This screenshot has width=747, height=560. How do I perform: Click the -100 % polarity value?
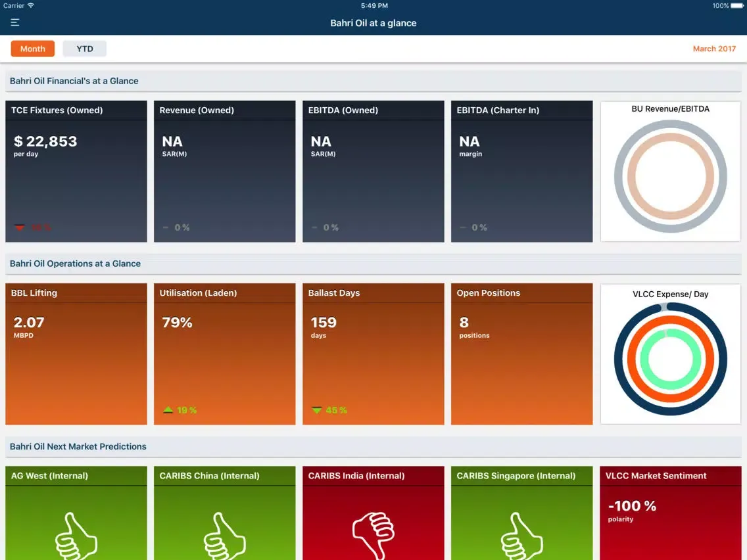coord(632,505)
